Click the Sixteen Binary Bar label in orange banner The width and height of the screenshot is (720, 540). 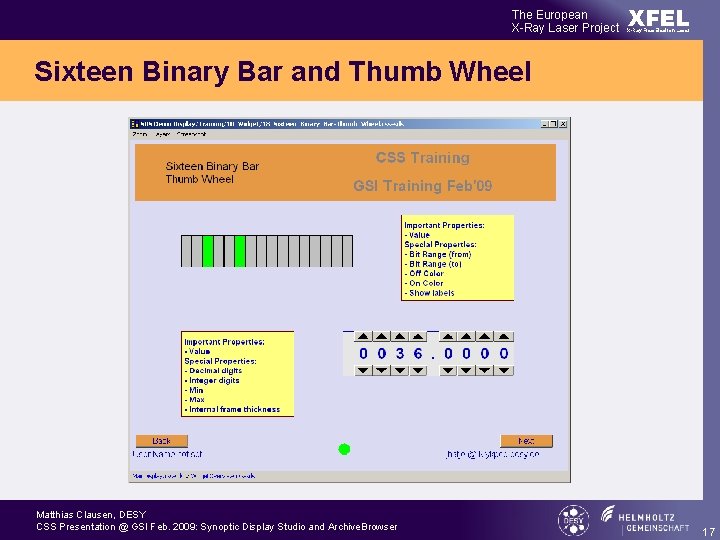click(x=212, y=166)
